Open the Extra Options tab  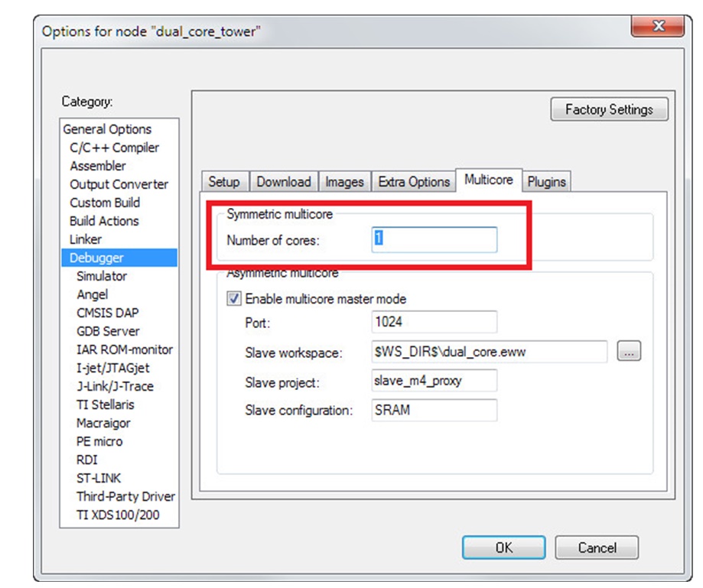click(x=414, y=182)
